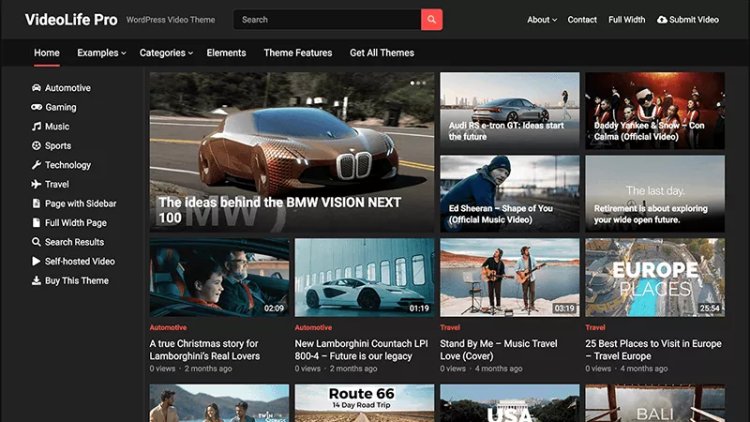Click the red search magnifier button
The image size is (750, 422).
tap(431, 20)
